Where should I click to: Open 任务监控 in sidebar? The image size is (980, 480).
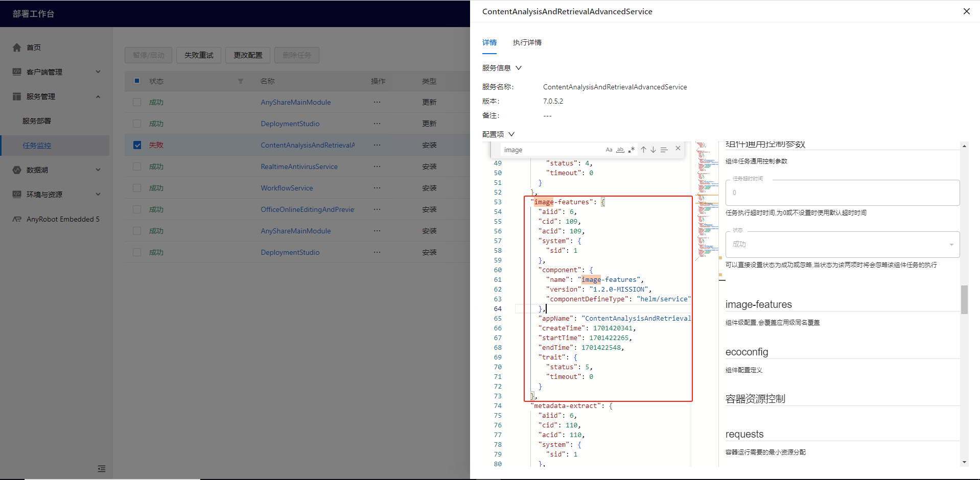tap(37, 146)
